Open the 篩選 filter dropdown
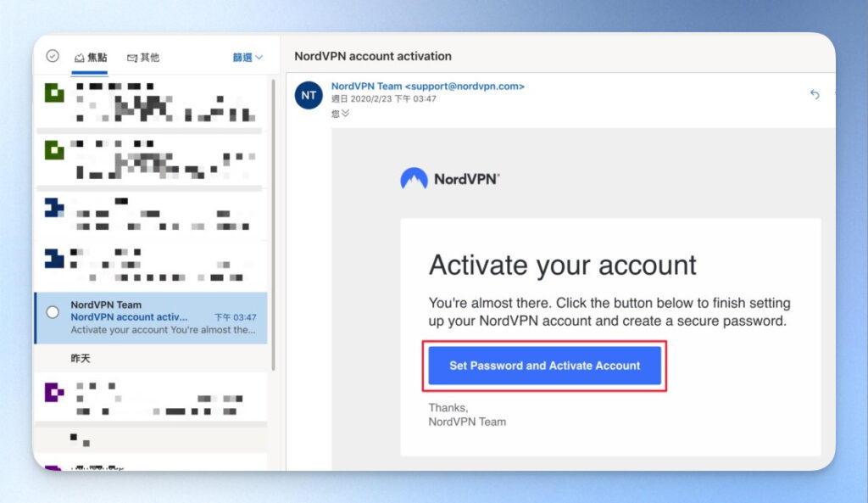The width and height of the screenshot is (868, 503). pyautogui.click(x=248, y=58)
